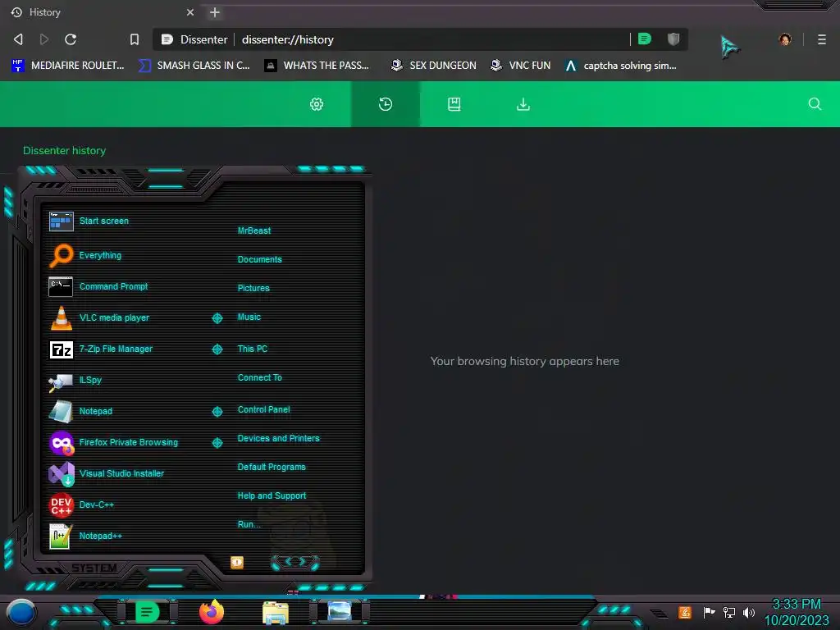Viewport: 840px width, 630px height.
Task: Open the Downloads icon in green toolbar
Action: coord(523,104)
